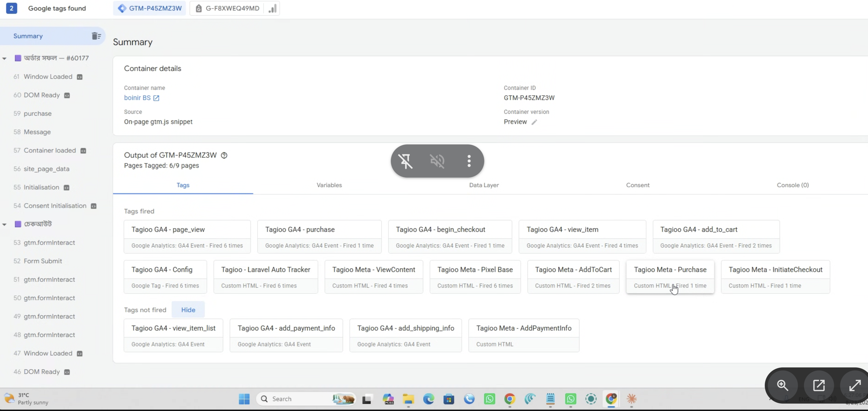The image size is (868, 411).
Task: Open File Explorer from the taskbar
Action: pyautogui.click(x=408, y=399)
